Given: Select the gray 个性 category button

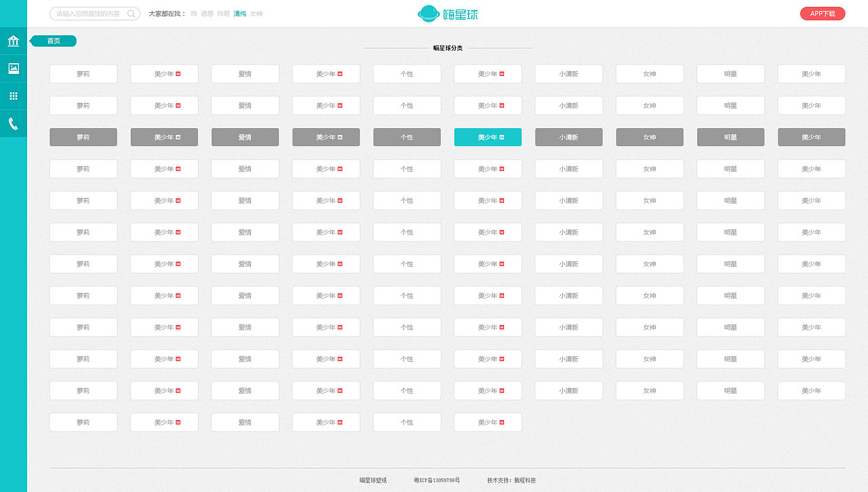Looking at the screenshot, I should click(407, 137).
